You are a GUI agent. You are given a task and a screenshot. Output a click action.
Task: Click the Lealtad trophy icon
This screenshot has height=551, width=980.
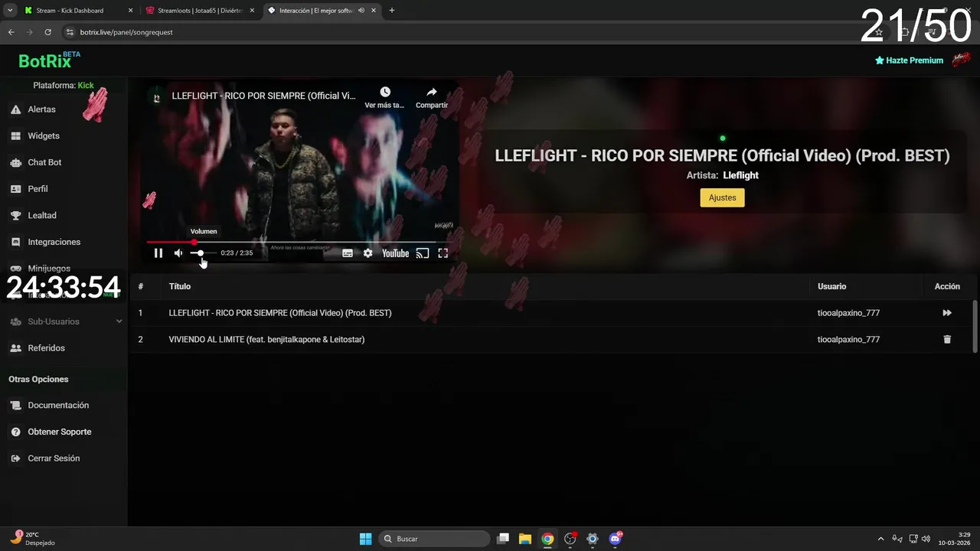(x=15, y=215)
